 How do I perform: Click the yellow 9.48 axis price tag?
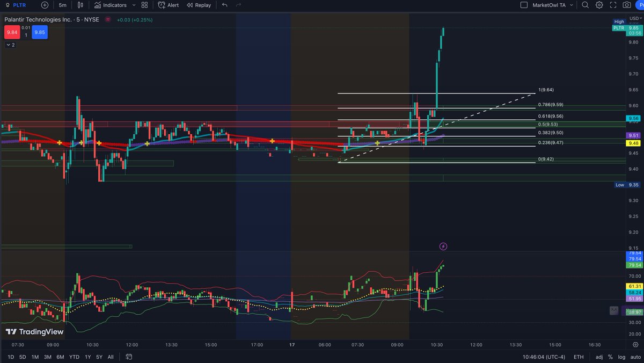click(x=633, y=143)
